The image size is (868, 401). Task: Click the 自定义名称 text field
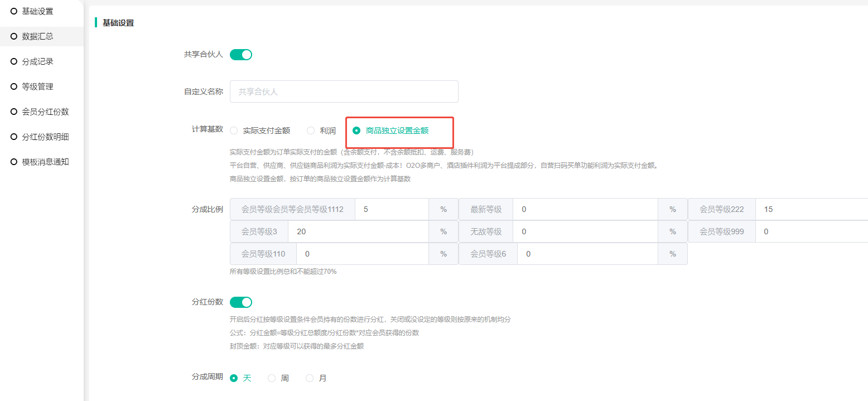[x=344, y=91]
